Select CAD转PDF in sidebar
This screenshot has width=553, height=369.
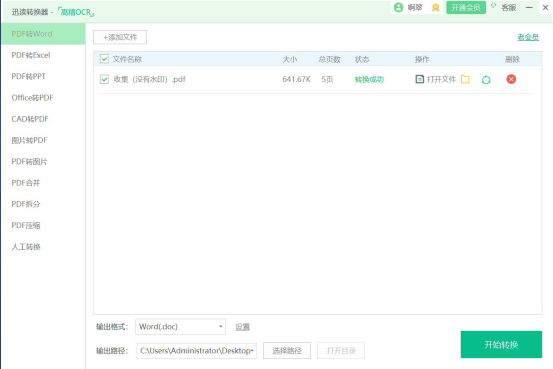pyautogui.click(x=43, y=119)
